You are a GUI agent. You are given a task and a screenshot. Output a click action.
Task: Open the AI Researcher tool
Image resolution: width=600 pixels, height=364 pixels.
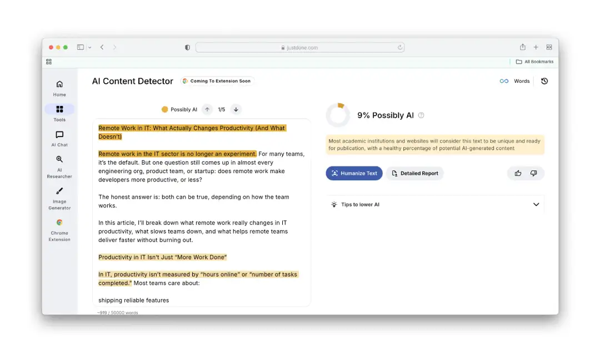[59, 167]
